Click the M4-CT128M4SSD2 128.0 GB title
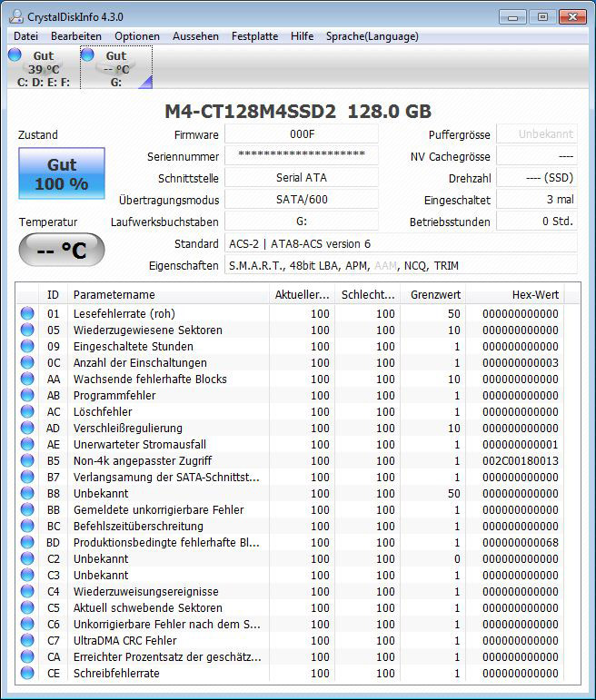Viewport: 596px width, 700px height. (x=298, y=112)
